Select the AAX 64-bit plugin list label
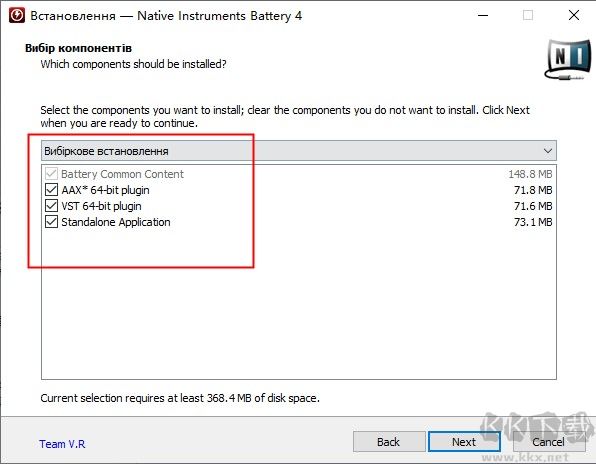The image size is (596, 464). coord(105,190)
